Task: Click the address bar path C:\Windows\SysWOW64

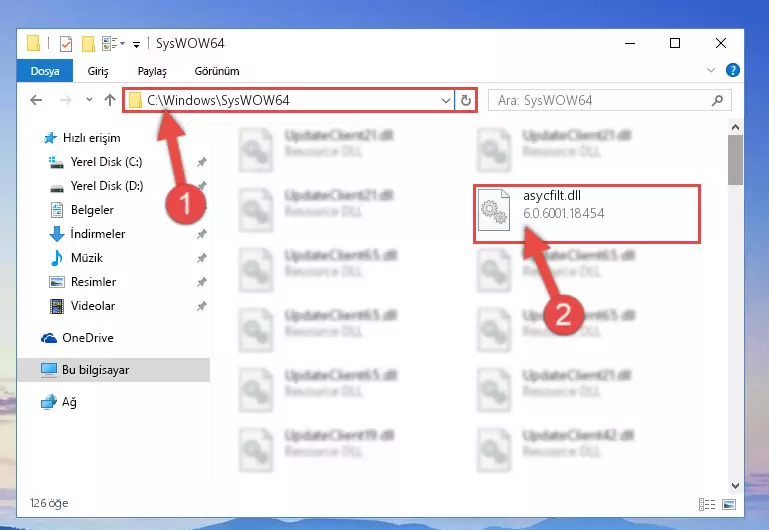Action: (218, 101)
